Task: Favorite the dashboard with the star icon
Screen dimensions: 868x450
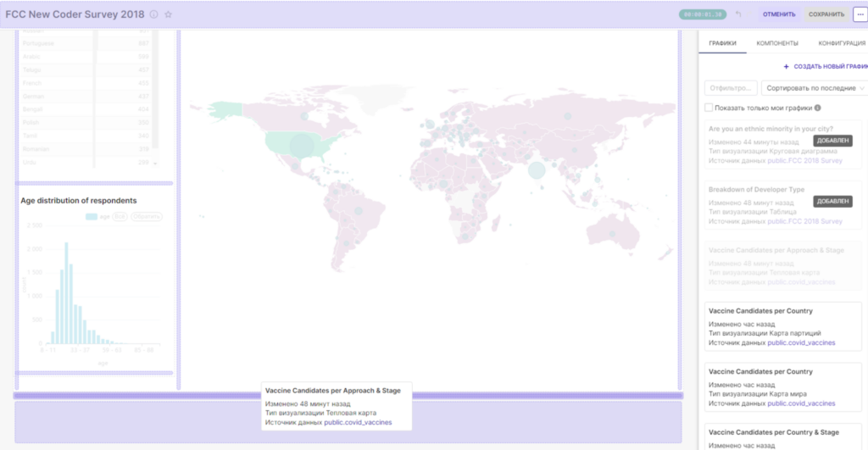Action: tap(169, 14)
